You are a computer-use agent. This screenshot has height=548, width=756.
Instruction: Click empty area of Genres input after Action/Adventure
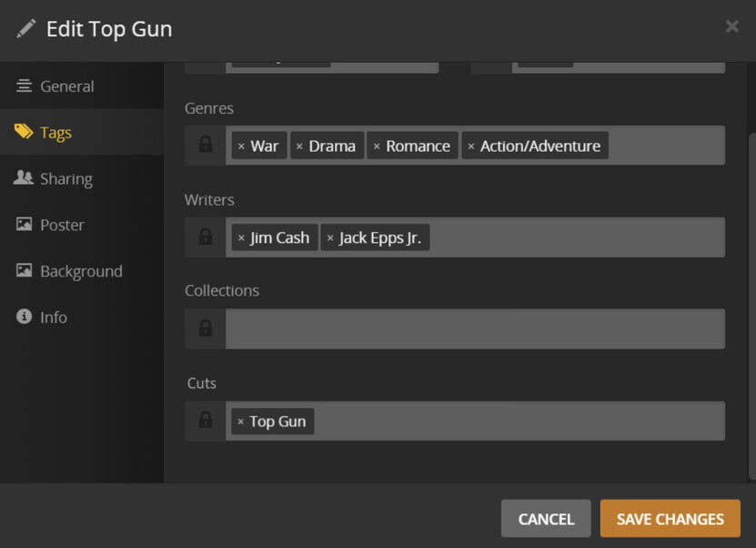[666, 146]
